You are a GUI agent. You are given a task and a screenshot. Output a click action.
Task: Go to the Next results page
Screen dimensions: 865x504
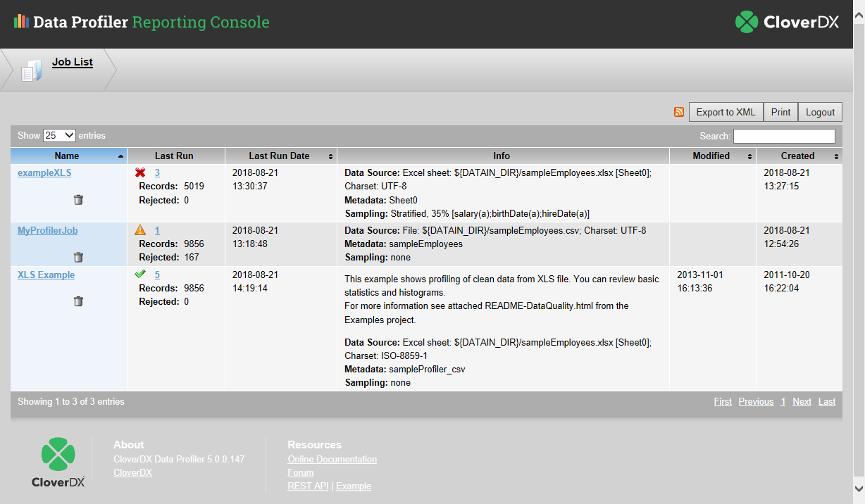point(802,401)
